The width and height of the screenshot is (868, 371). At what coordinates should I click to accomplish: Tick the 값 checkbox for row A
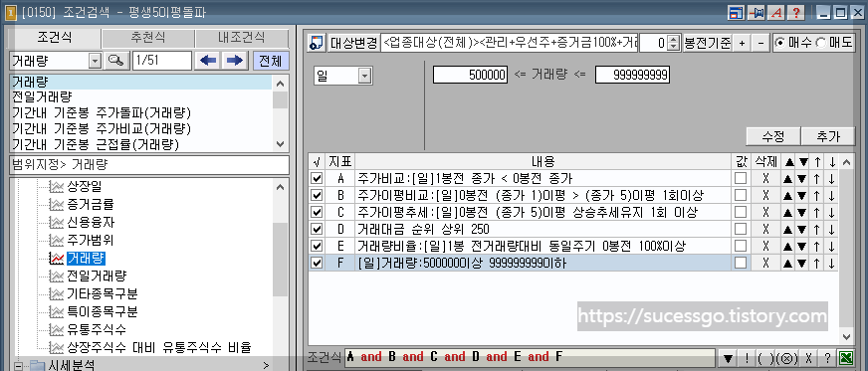click(x=741, y=179)
